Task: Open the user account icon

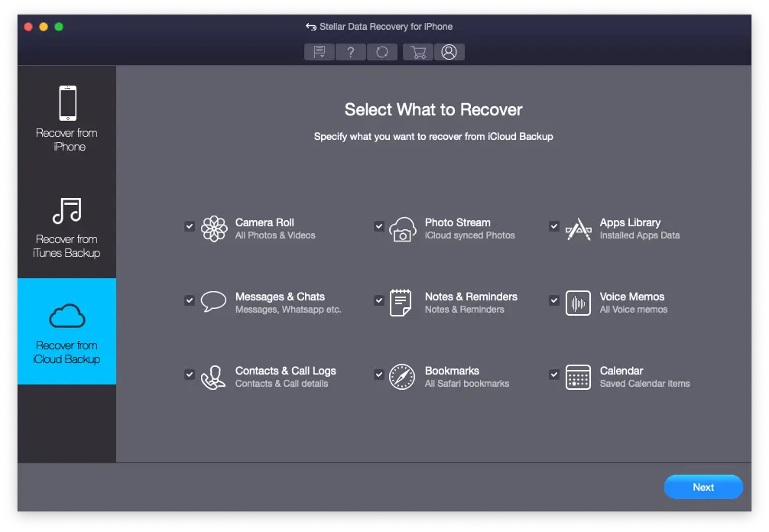Action: pos(449,52)
